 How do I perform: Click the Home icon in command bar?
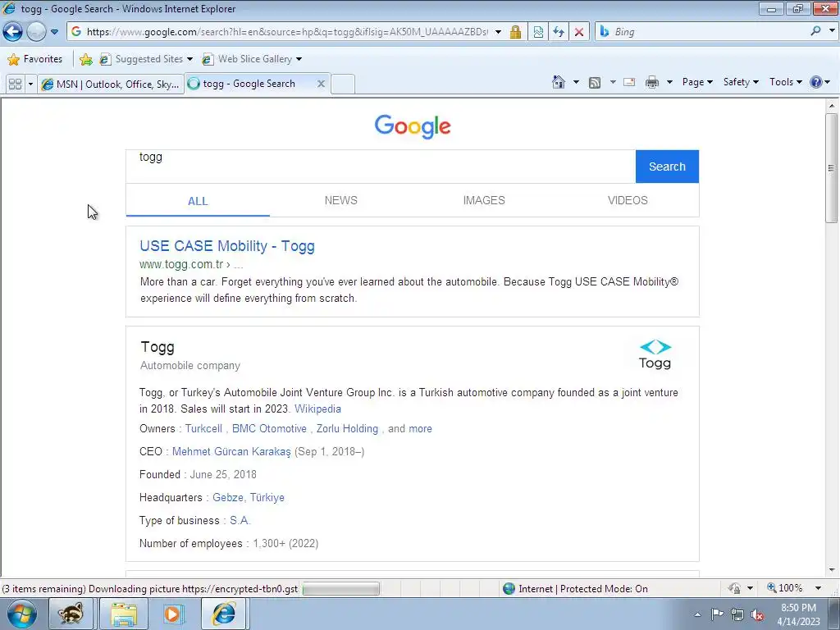558,82
